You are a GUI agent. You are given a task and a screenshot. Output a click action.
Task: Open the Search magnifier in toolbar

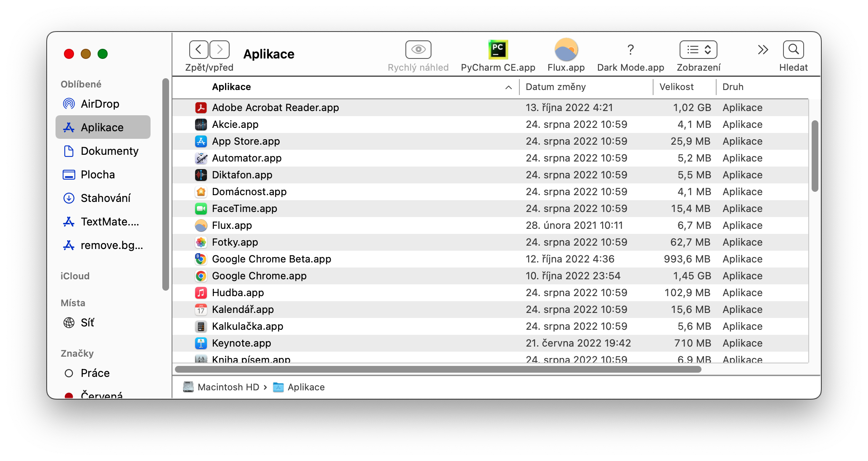tap(793, 50)
